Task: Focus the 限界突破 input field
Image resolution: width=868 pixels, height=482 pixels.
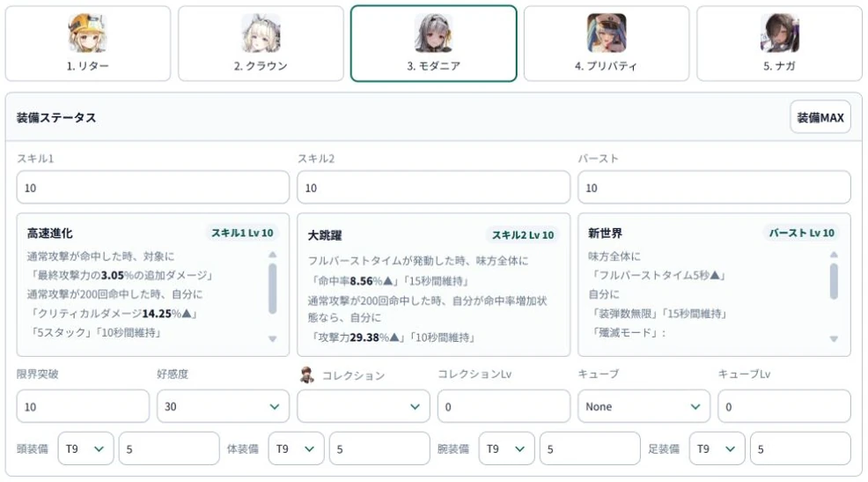Action: pos(83,406)
